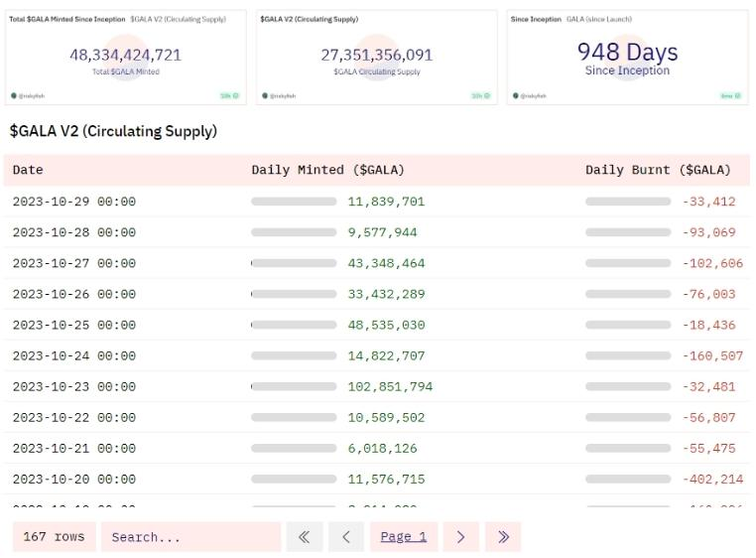Select the 2023-10-29 00:00 date cell

click(73, 202)
